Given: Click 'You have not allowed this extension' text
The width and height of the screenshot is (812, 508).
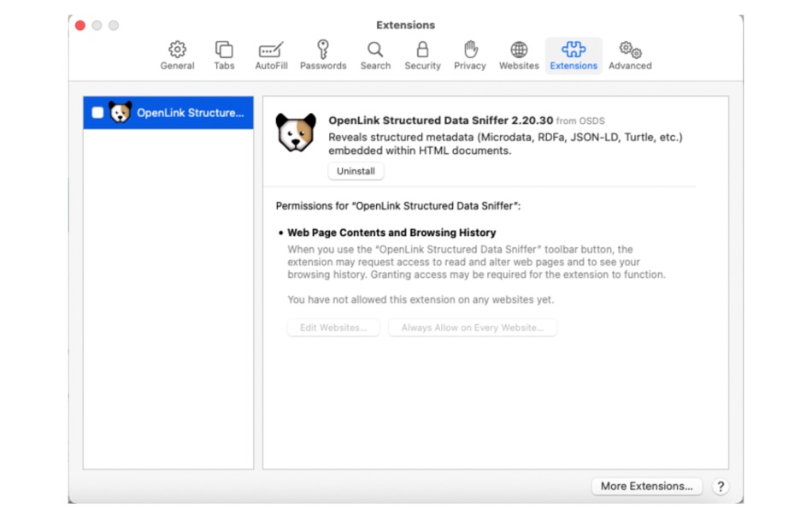Looking at the screenshot, I should (x=421, y=299).
